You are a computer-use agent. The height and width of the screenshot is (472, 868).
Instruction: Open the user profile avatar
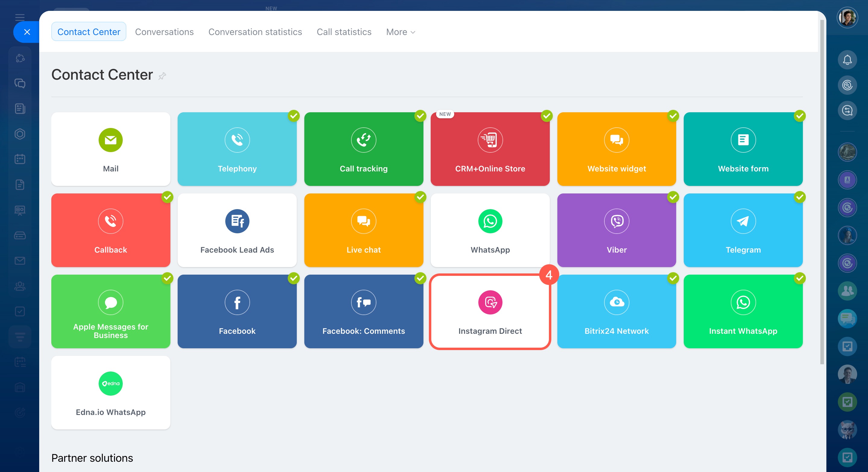coord(847,17)
